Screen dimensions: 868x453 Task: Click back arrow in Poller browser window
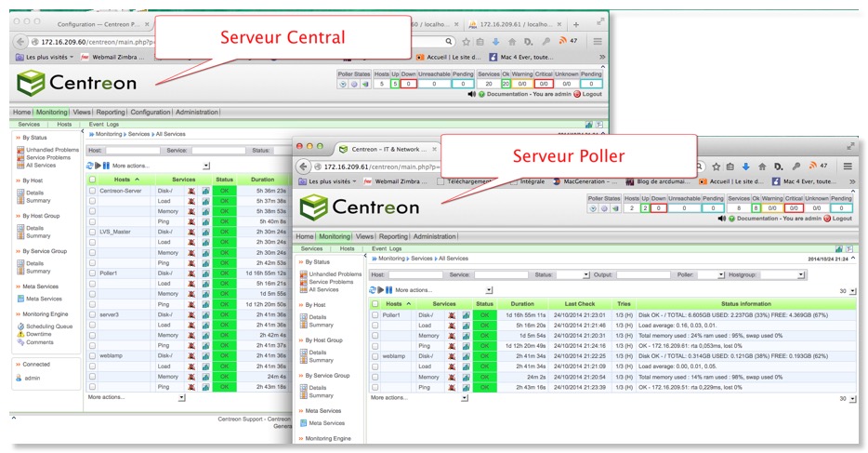303,167
